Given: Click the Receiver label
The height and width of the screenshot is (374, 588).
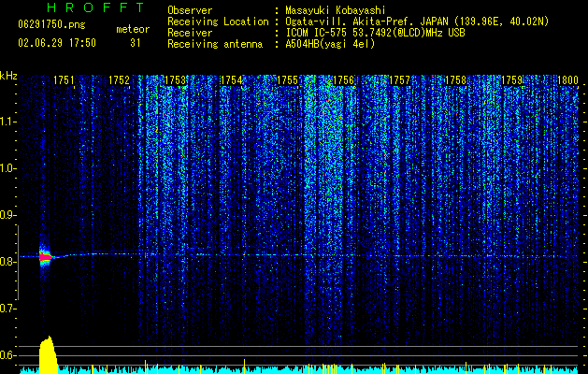Looking at the screenshot, I should (x=190, y=33).
